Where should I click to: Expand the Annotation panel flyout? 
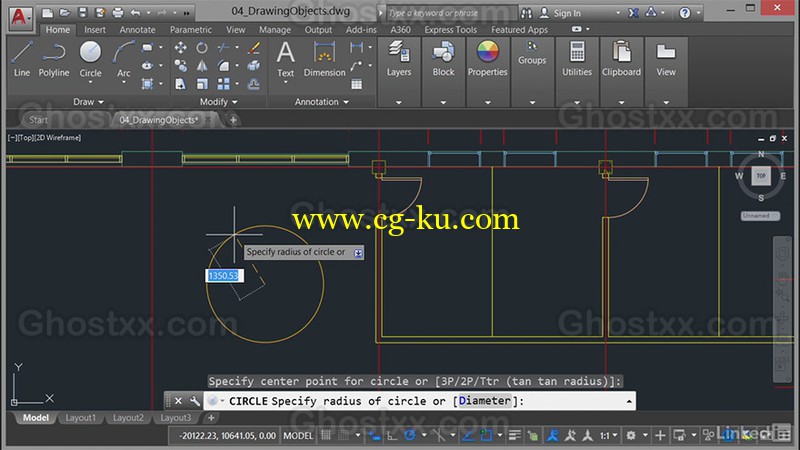pyautogui.click(x=321, y=102)
